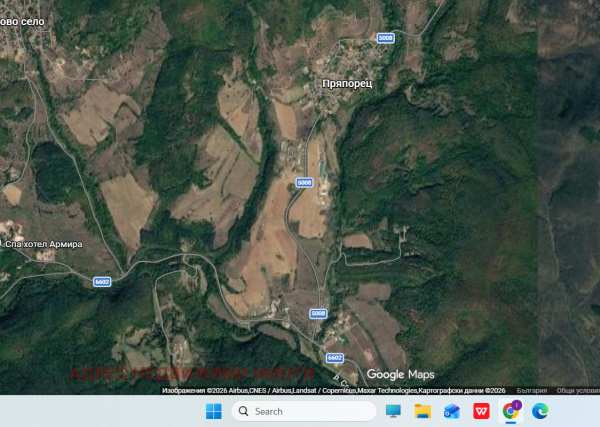The width and height of the screenshot is (600, 427).
Task: Click the partial 'ово село' place label
Action: coord(22,22)
